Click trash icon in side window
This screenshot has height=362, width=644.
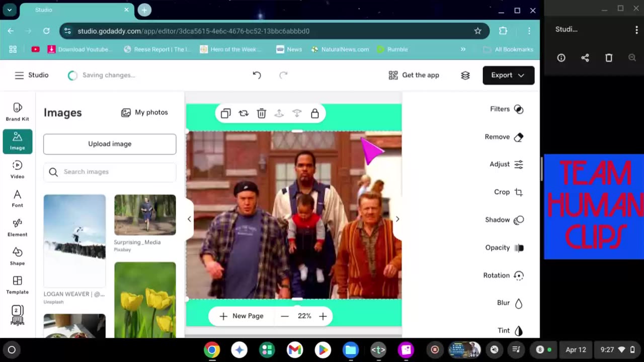tap(609, 58)
